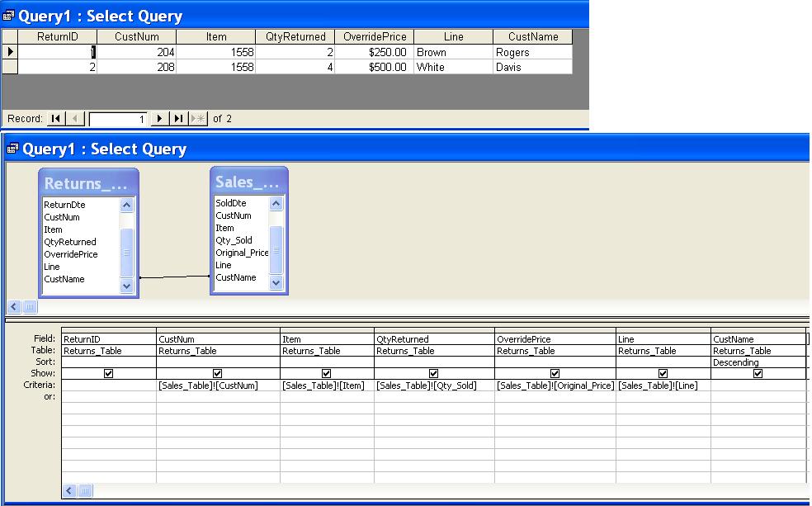Select the CustName datasheet column header

pos(532,37)
